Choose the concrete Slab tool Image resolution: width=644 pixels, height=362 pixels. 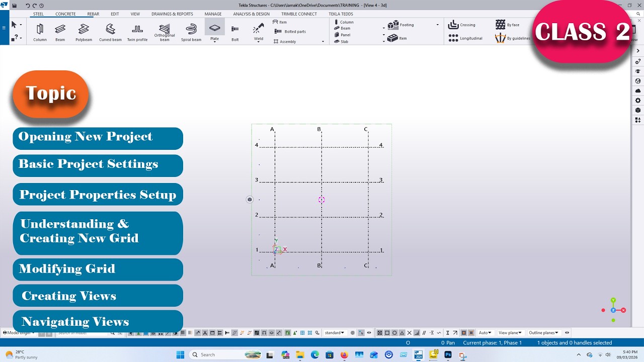click(341, 42)
